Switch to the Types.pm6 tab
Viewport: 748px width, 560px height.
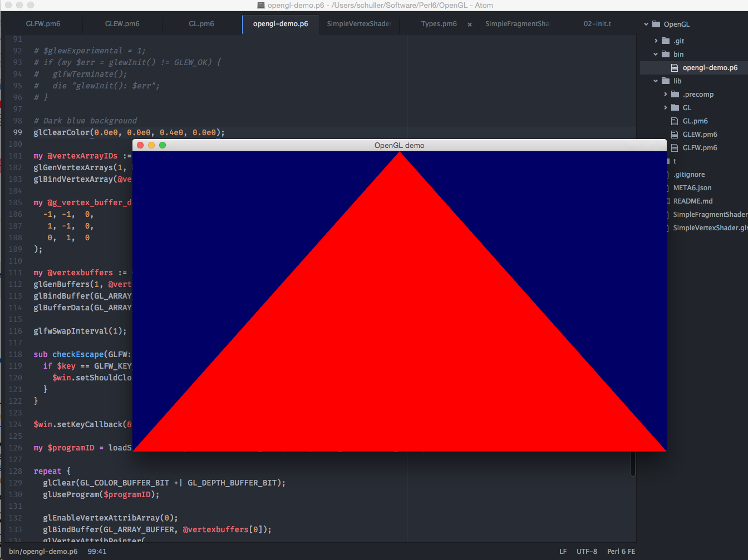click(439, 24)
